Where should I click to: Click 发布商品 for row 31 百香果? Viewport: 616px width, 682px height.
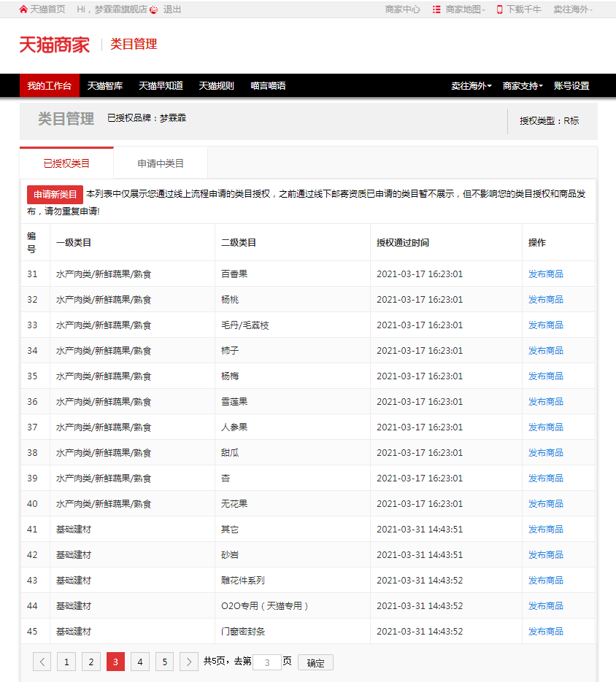pyautogui.click(x=546, y=274)
